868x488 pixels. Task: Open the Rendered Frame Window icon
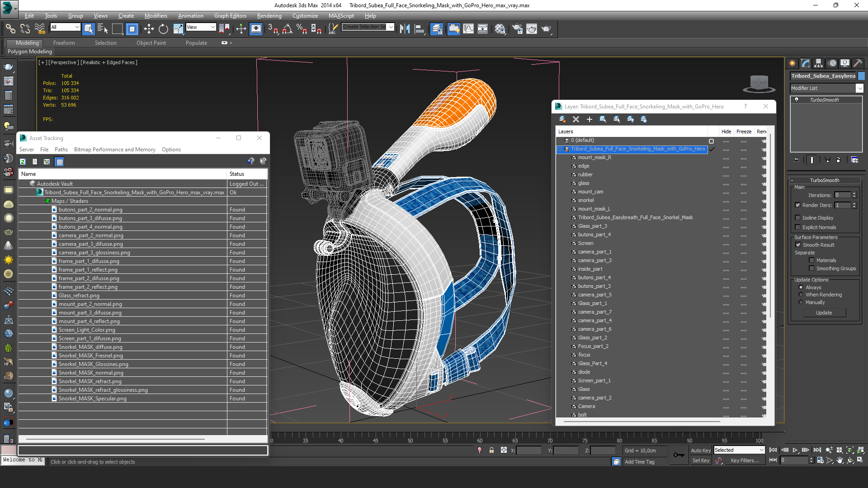532,29
